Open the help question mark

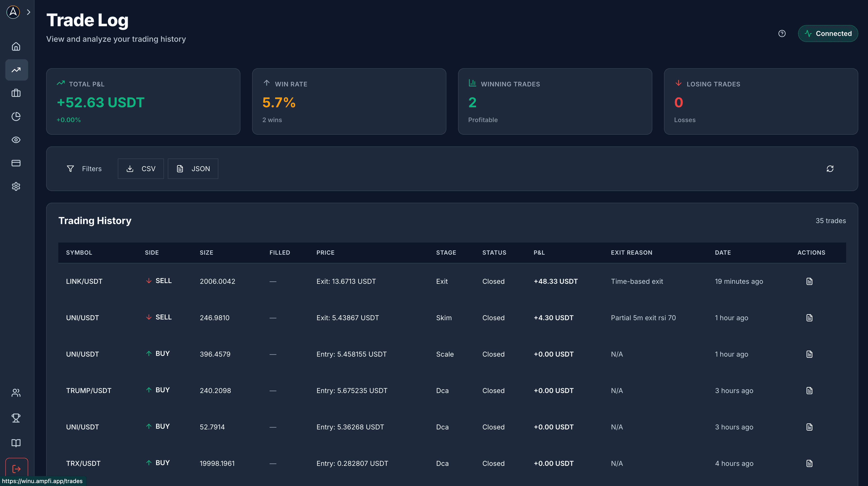coord(782,33)
